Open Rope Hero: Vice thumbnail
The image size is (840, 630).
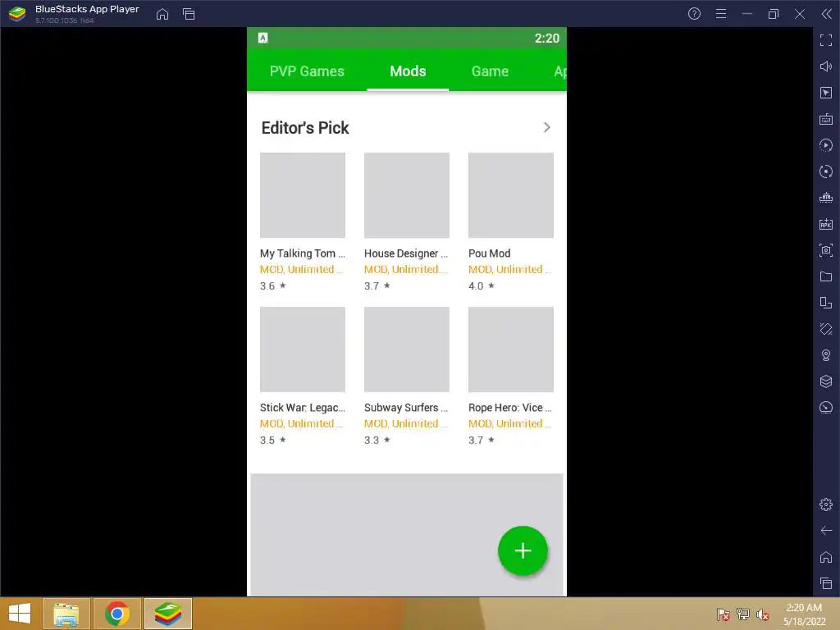pos(511,349)
